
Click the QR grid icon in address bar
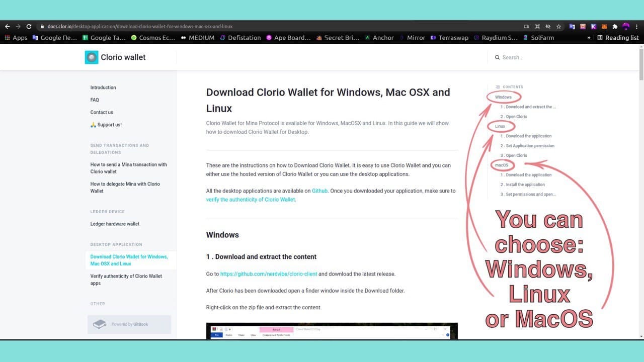pos(537,27)
